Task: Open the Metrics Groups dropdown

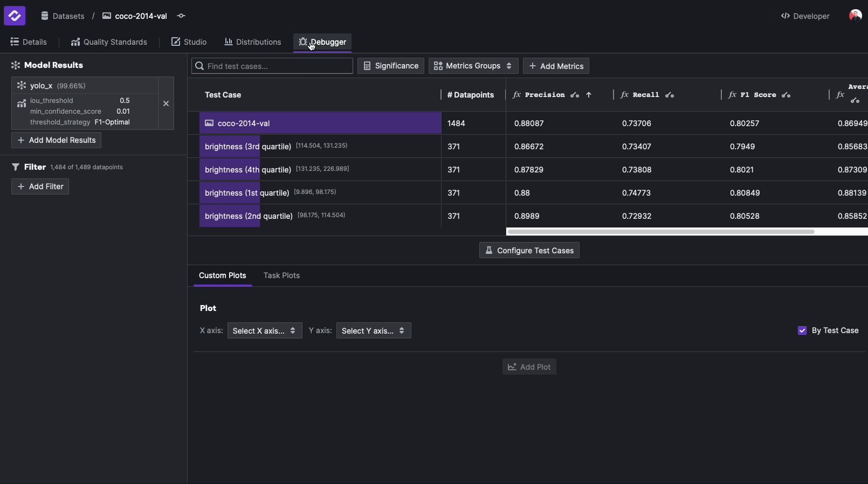Action: [473, 66]
